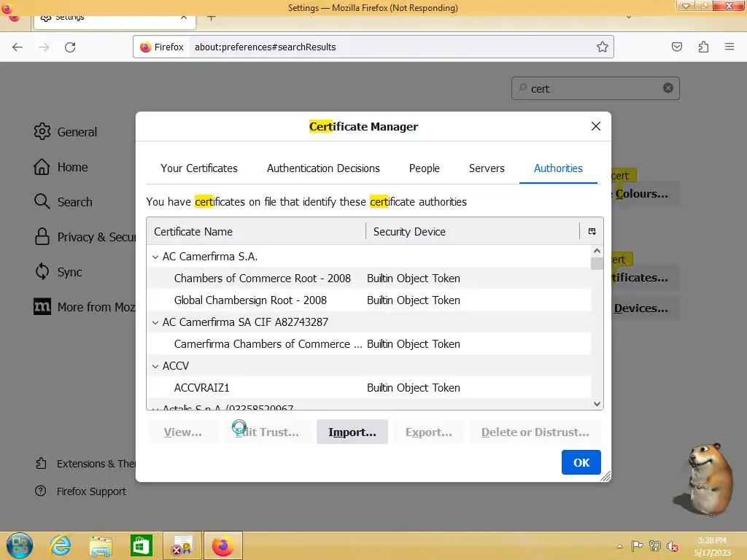
Task: Click certificate list scroll up arrow
Action: 597,251
